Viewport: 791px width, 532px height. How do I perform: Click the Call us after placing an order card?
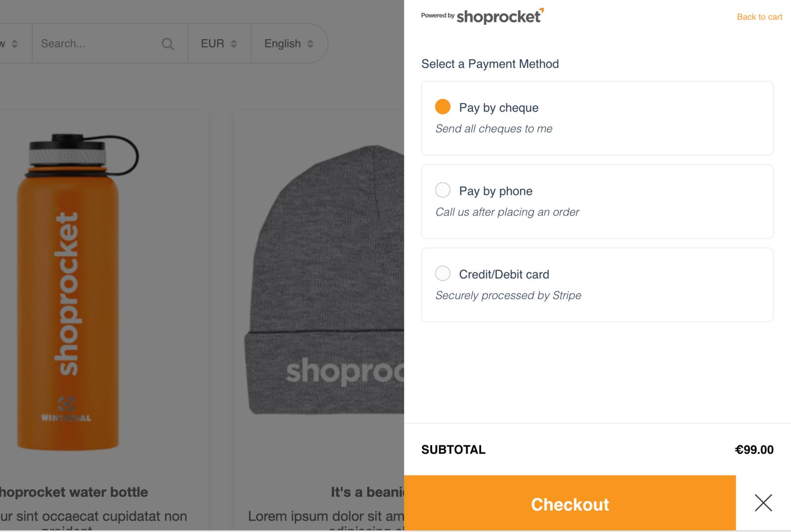(x=597, y=202)
